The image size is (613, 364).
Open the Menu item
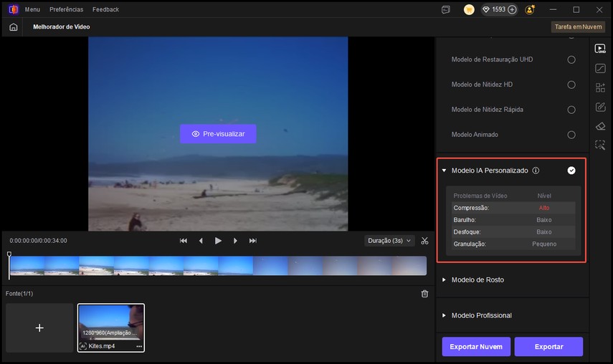pos(32,9)
